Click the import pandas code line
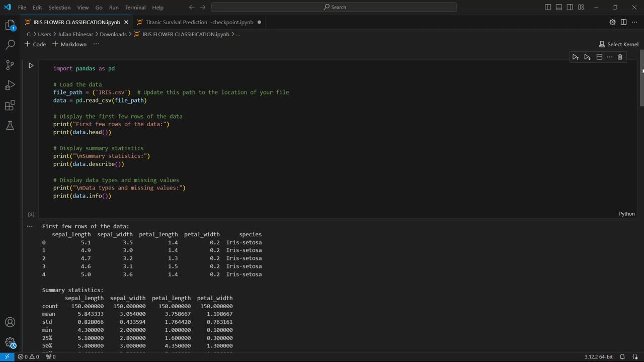The image size is (644, 362). click(x=84, y=68)
